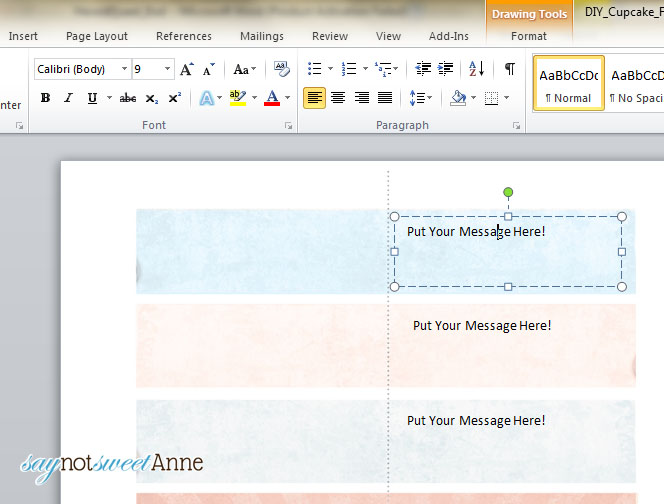Toggle Bold formatting
This screenshot has height=504, width=664.
(45, 98)
